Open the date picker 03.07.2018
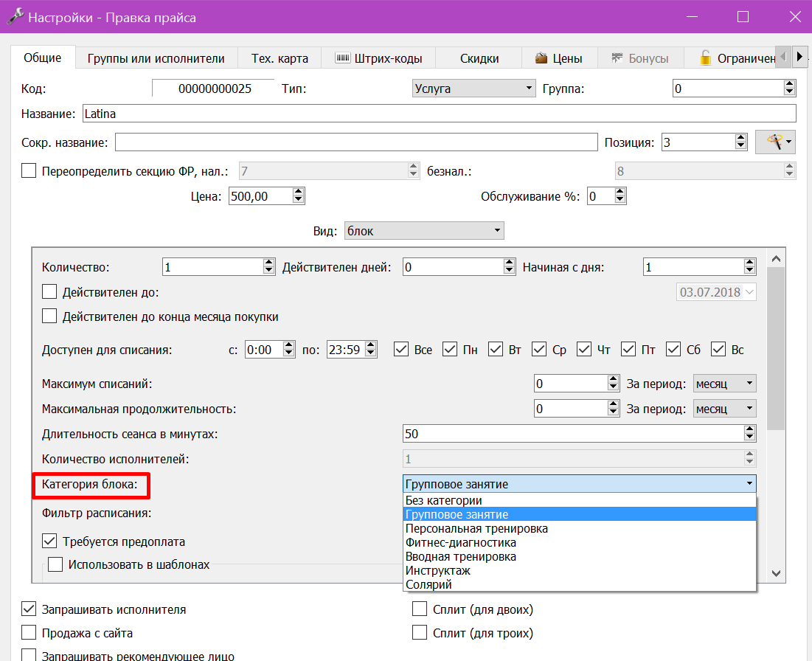The height and width of the screenshot is (661, 812). click(749, 291)
